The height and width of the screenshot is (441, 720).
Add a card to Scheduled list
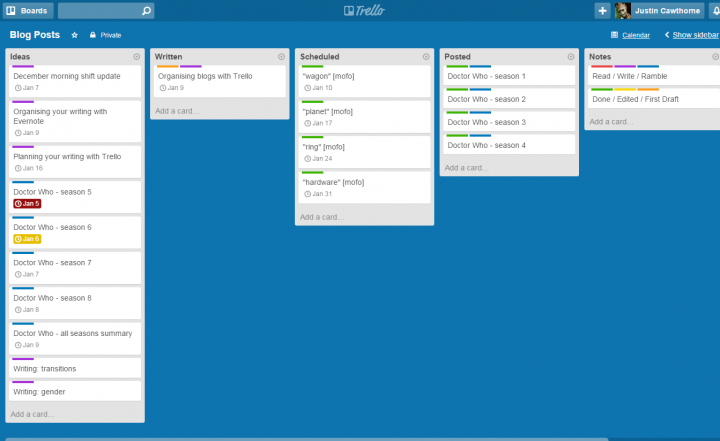(x=321, y=217)
